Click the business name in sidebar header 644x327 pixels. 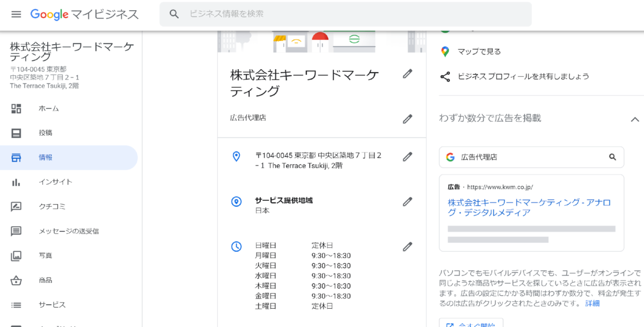click(x=72, y=52)
